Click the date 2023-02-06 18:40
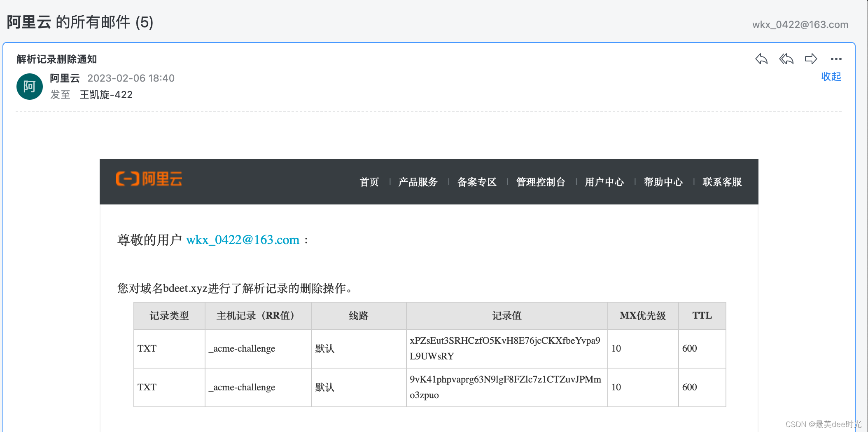The image size is (868, 432). click(131, 78)
